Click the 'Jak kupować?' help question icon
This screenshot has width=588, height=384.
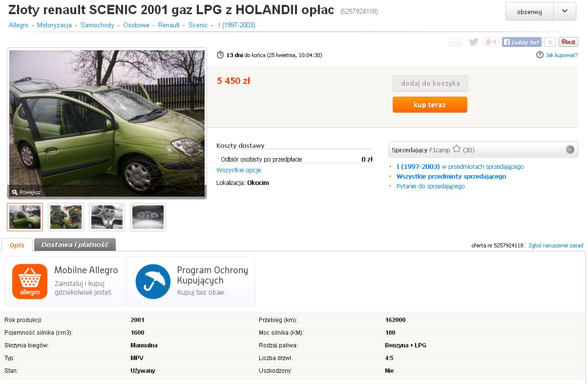tap(540, 55)
